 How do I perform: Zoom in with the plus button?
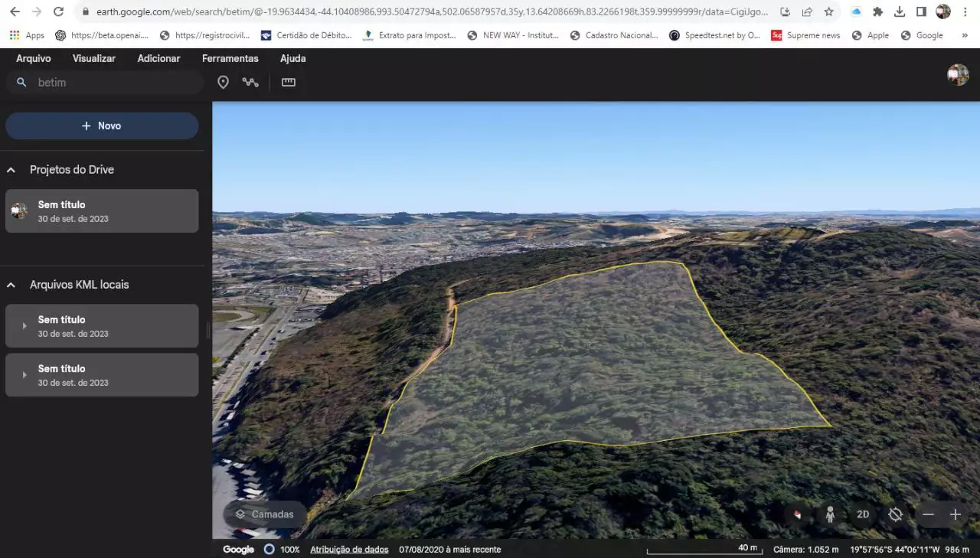pyautogui.click(x=955, y=514)
